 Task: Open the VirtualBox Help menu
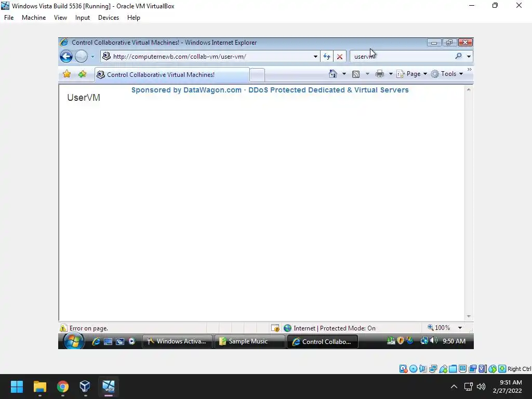pos(134,18)
